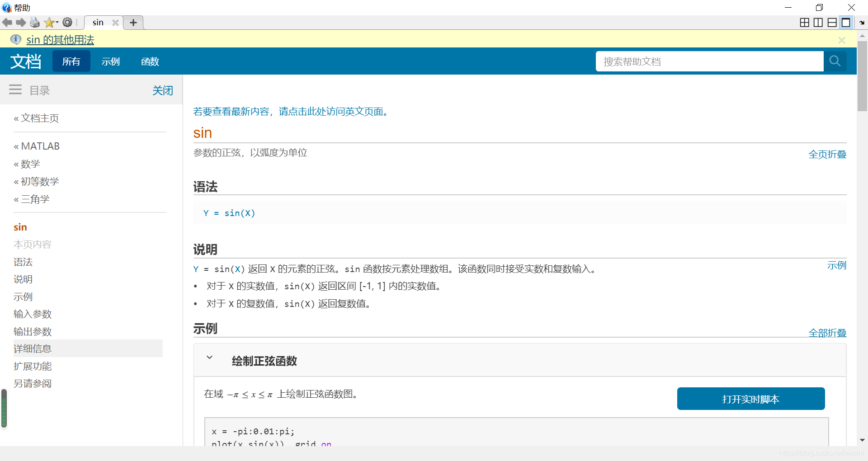Click the vertical scrollbar thumb
Viewport: 868px width, 461px height.
click(862, 76)
